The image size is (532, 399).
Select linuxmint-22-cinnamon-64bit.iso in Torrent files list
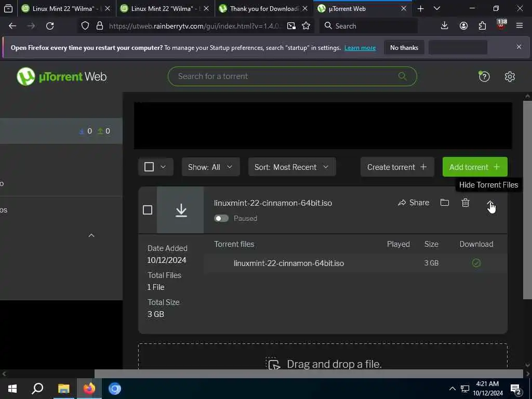click(289, 263)
